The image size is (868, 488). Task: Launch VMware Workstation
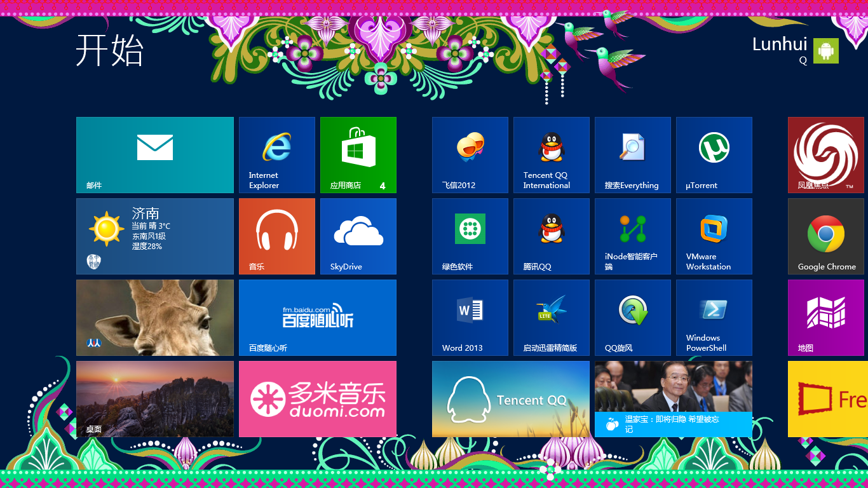click(x=714, y=236)
